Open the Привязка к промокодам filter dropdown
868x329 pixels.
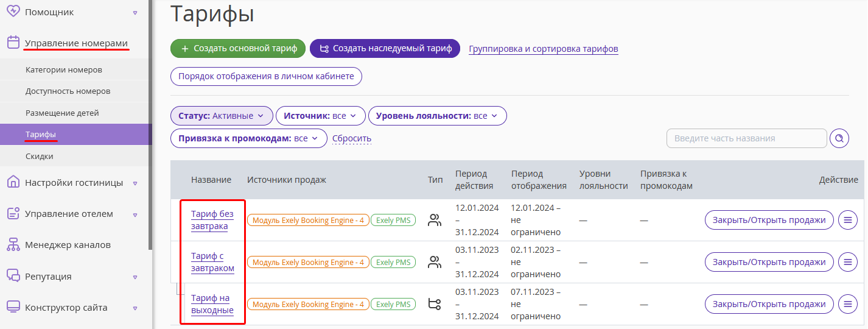coord(249,138)
